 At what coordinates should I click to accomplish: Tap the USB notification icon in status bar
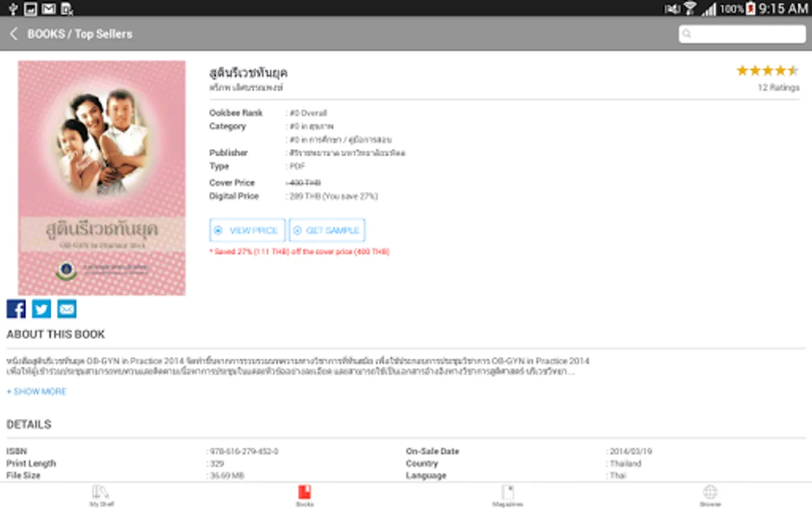[x=12, y=8]
